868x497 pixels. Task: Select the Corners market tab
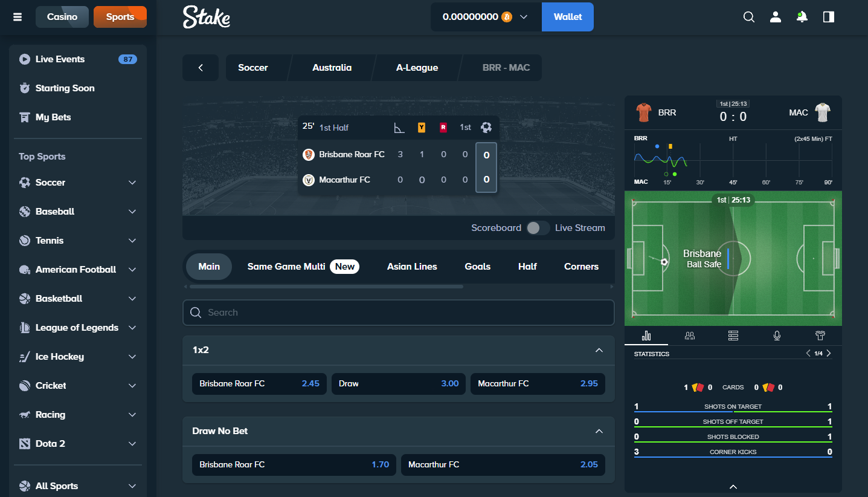tap(581, 267)
